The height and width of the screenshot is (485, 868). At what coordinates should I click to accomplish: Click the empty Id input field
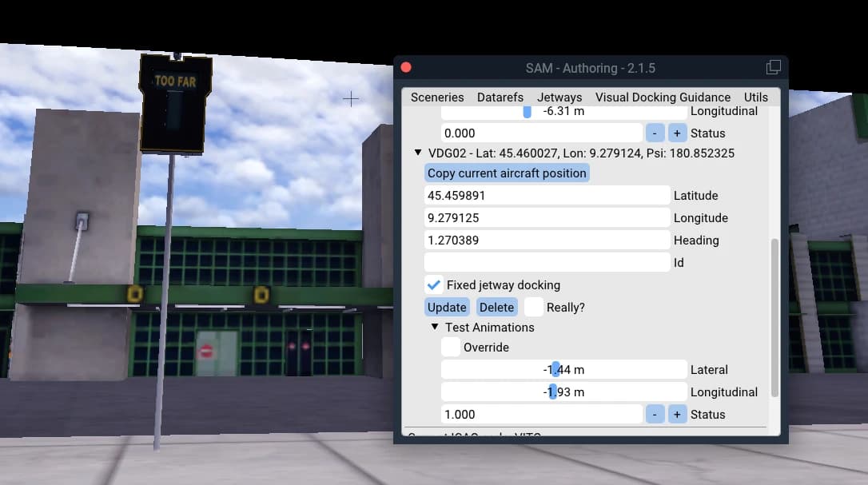tap(547, 262)
